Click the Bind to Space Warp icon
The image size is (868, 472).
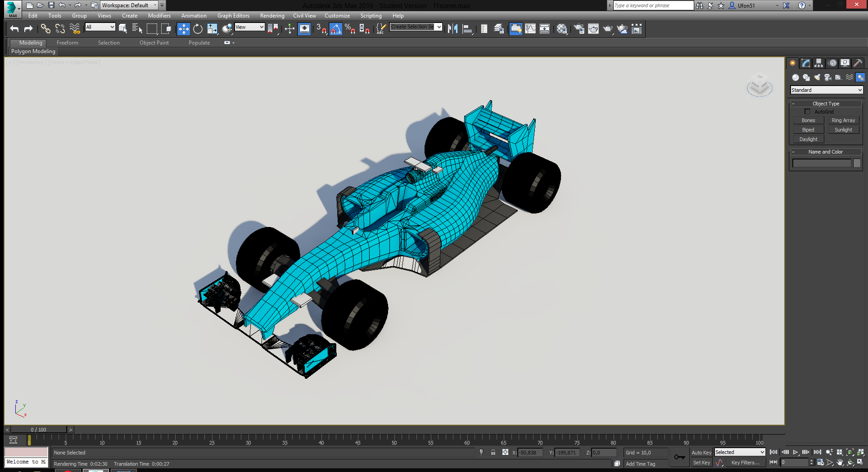coord(75,29)
